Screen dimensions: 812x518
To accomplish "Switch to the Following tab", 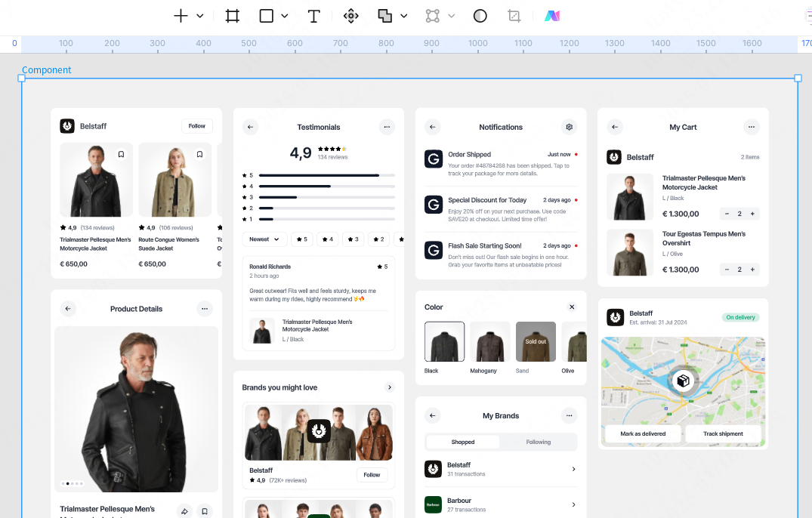I will [x=539, y=442].
